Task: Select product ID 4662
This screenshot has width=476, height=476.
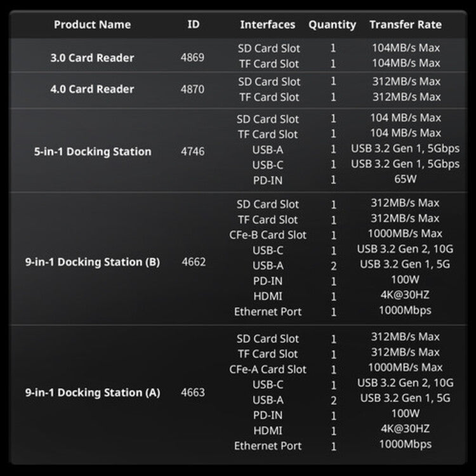Action: 194,261
